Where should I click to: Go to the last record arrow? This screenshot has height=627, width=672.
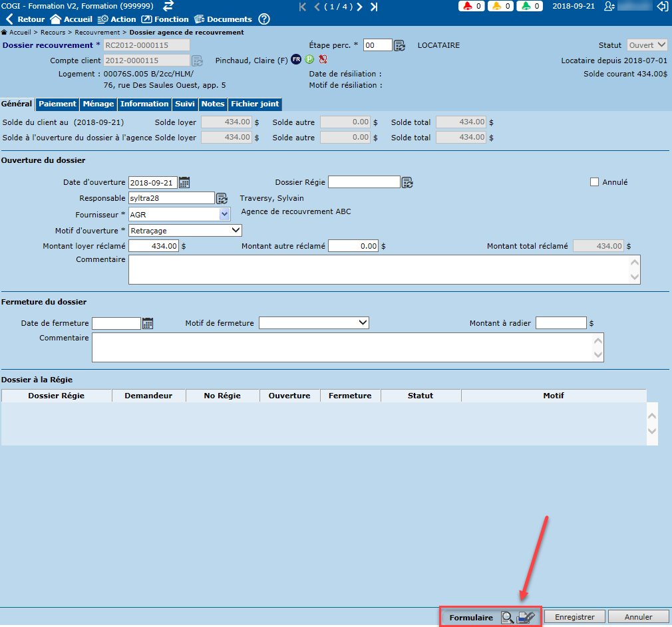click(374, 7)
